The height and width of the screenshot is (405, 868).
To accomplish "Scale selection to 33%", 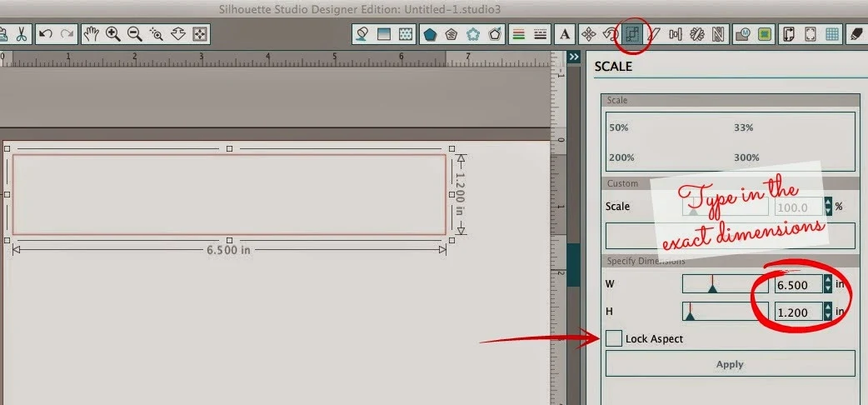I will coord(743,127).
